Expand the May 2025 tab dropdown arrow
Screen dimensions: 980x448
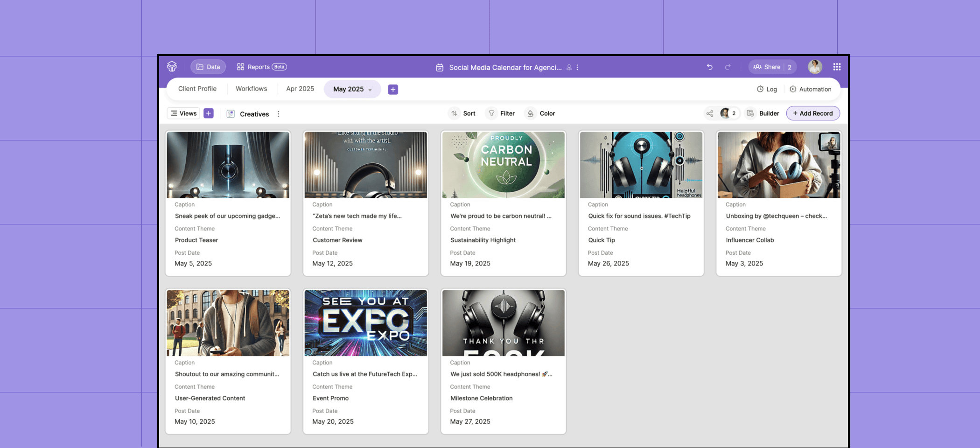(x=370, y=90)
